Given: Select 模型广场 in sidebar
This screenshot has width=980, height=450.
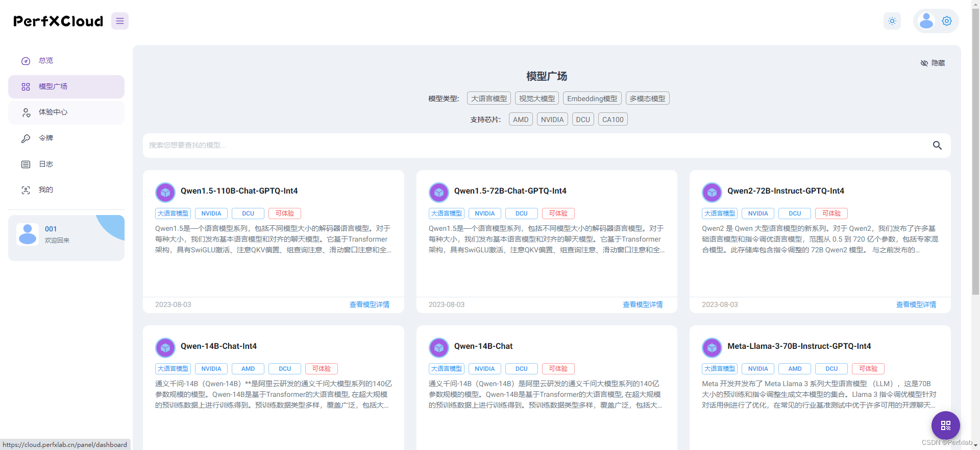Looking at the screenshot, I should [x=66, y=87].
